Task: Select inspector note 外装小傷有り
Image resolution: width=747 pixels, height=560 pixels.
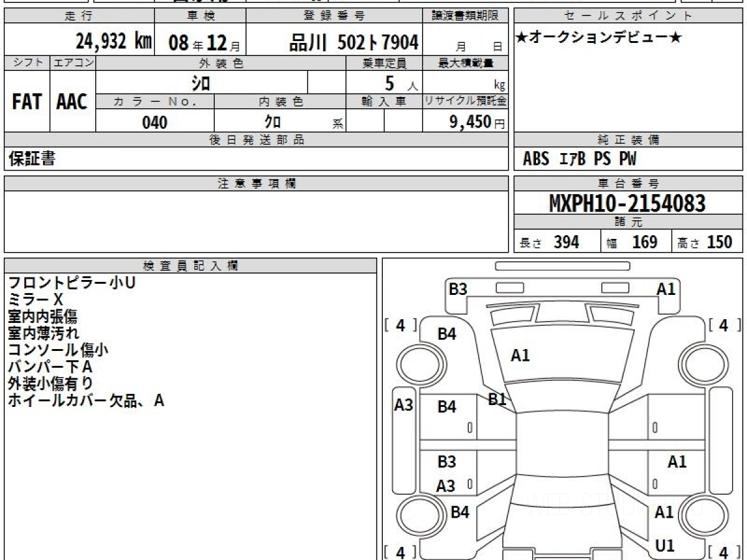Action: tap(50, 384)
